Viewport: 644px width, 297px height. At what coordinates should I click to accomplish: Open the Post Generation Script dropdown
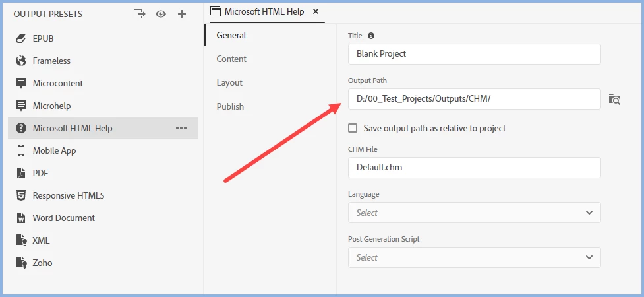pyautogui.click(x=475, y=257)
